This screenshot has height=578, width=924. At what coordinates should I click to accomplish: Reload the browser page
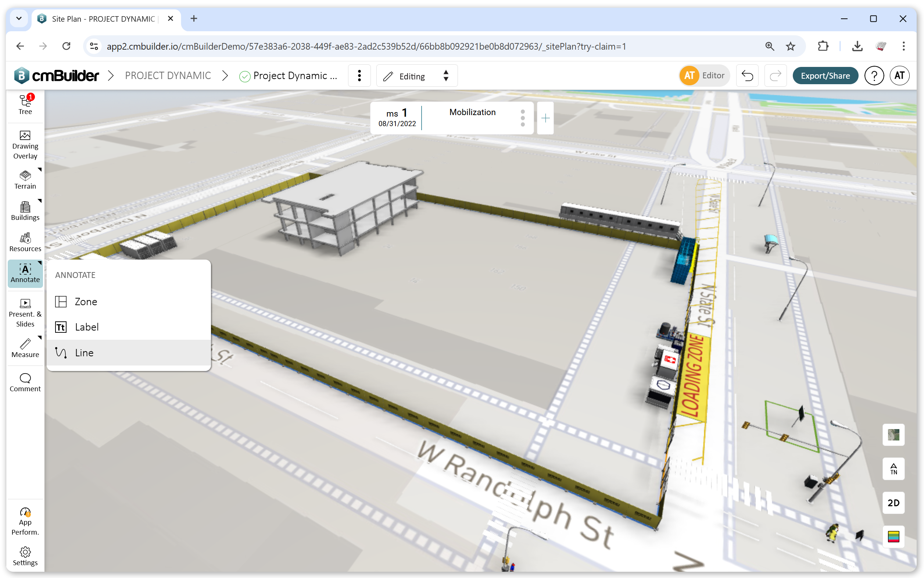pyautogui.click(x=67, y=46)
